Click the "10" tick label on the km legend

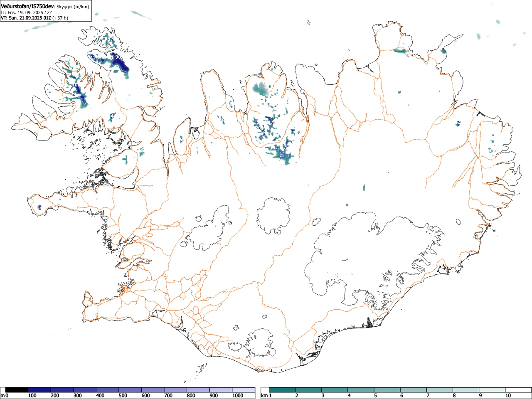point(508,396)
